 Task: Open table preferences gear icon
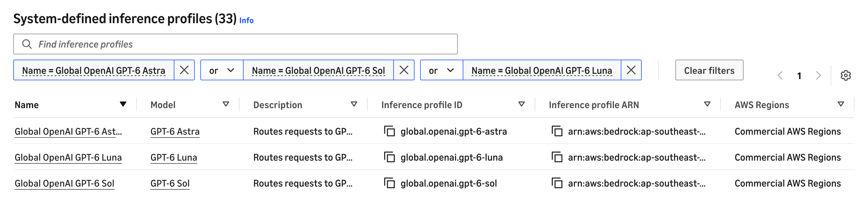pos(845,76)
